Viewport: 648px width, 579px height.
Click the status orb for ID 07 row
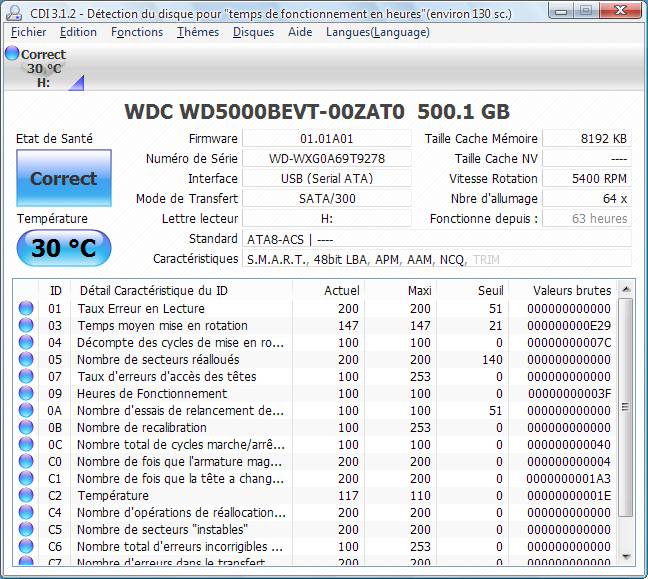[26, 376]
